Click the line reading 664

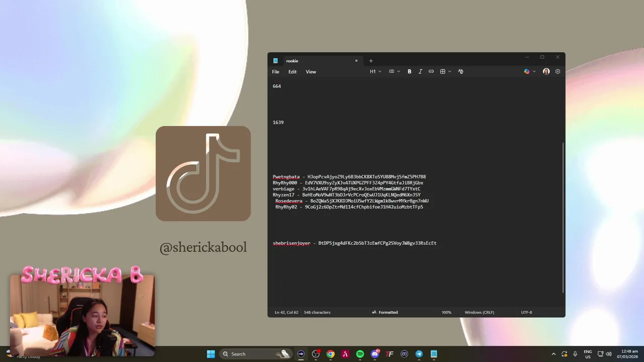coord(277,86)
